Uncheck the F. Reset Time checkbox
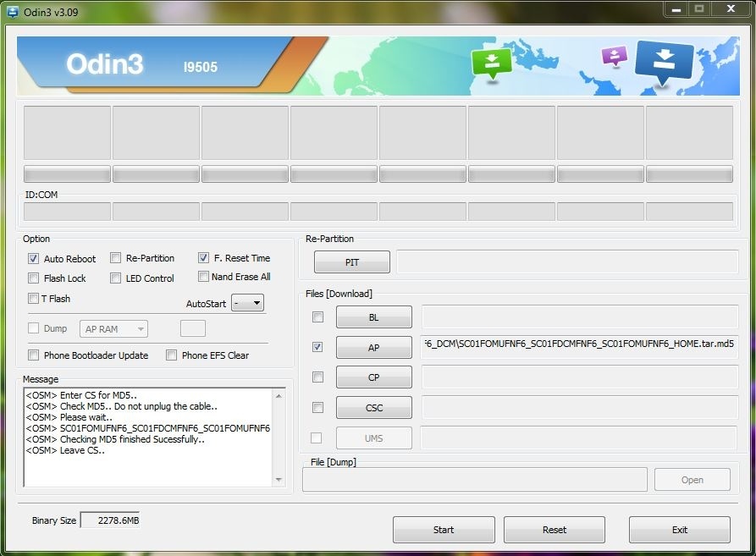This screenshot has width=756, height=556. (x=203, y=258)
